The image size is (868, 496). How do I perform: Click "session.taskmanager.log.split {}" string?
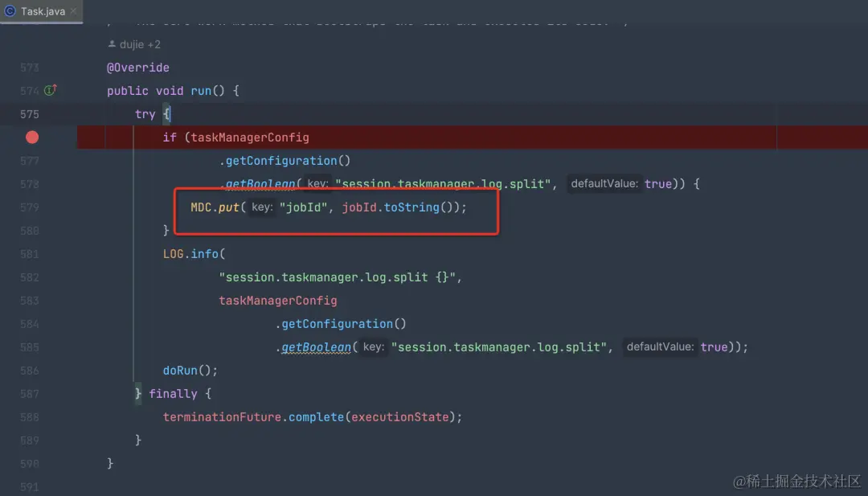point(337,277)
